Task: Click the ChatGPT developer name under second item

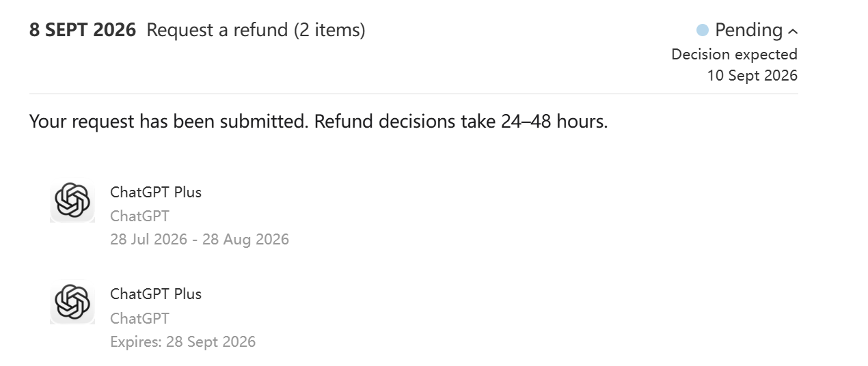Action: click(139, 318)
